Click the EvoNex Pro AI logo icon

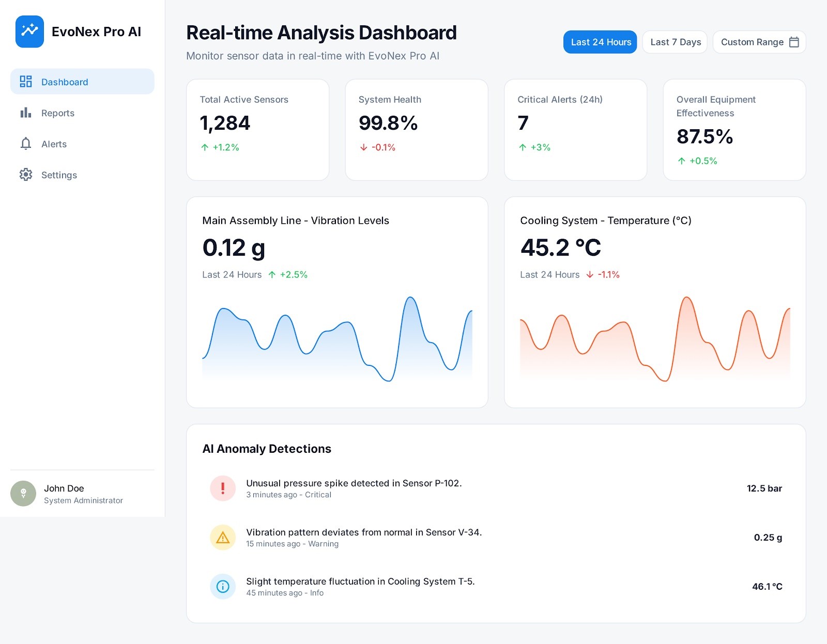[x=29, y=32]
